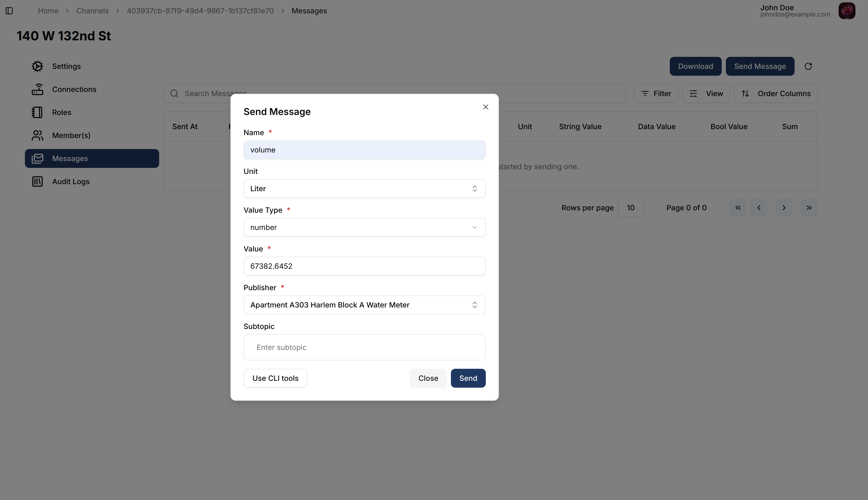
Task: Open the Filter options
Action: [x=656, y=94]
